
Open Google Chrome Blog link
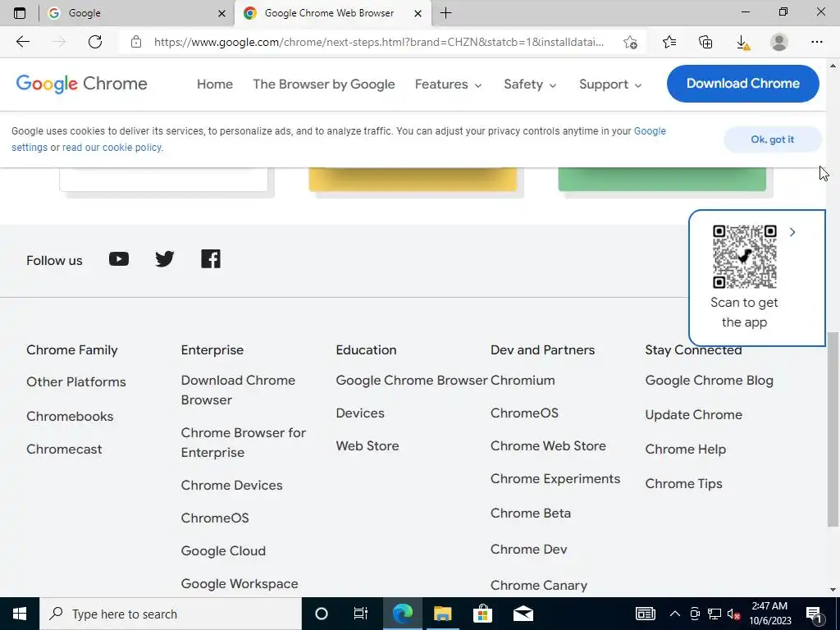tap(709, 381)
